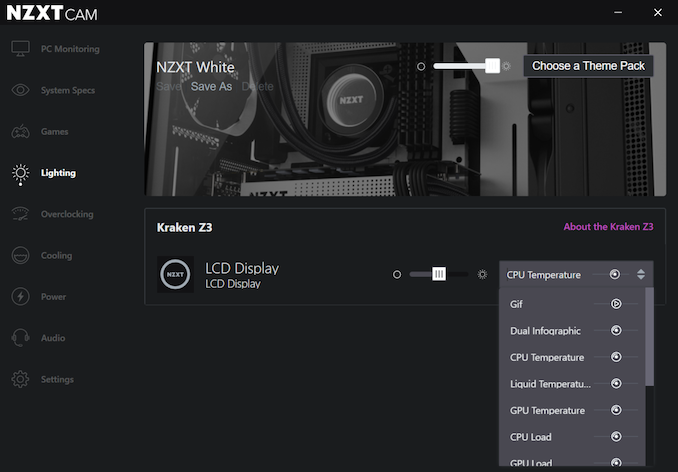Click the dropdown up-down arrow

point(641,274)
